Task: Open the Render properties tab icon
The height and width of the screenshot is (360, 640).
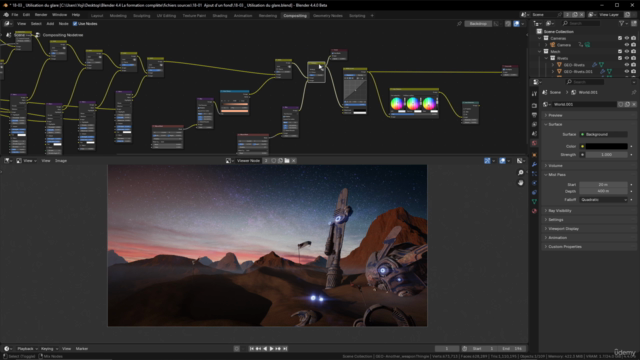Action: 534,106
